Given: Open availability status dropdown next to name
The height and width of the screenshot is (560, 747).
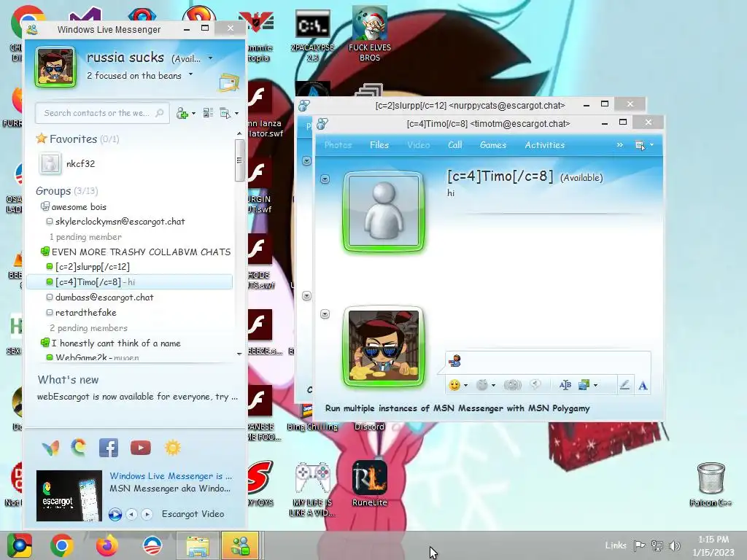Looking at the screenshot, I should [211, 58].
